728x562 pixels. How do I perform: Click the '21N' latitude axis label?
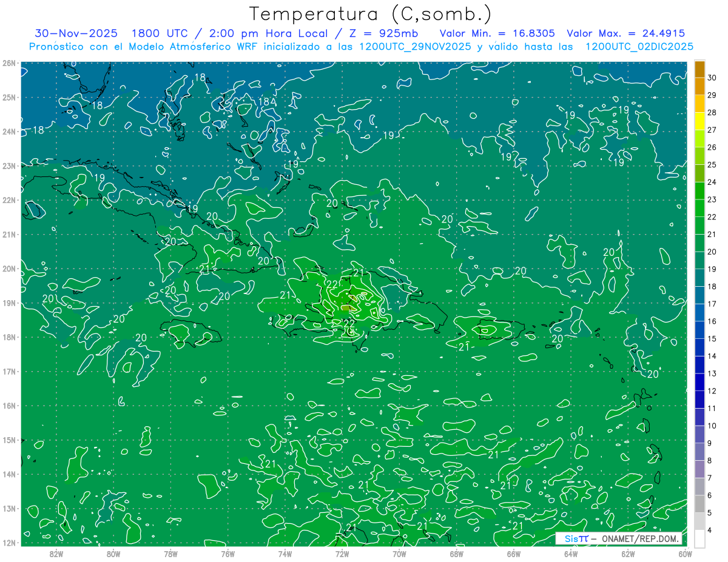pos(8,234)
